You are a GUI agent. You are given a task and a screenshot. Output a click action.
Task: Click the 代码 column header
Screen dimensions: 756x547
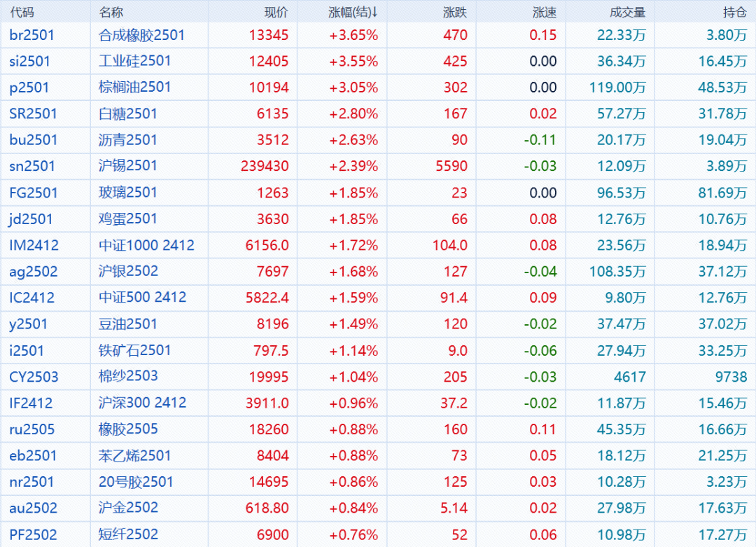pyautogui.click(x=22, y=12)
